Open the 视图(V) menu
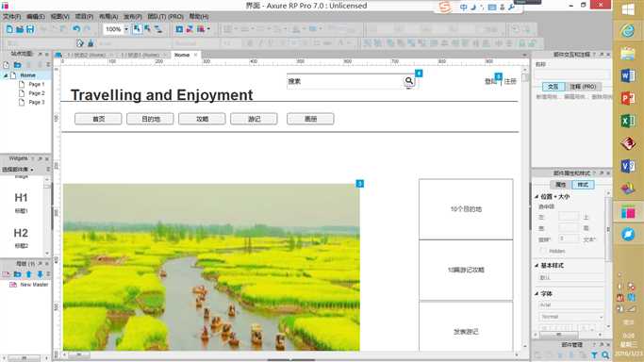The height and width of the screenshot is (362, 644). point(59,16)
